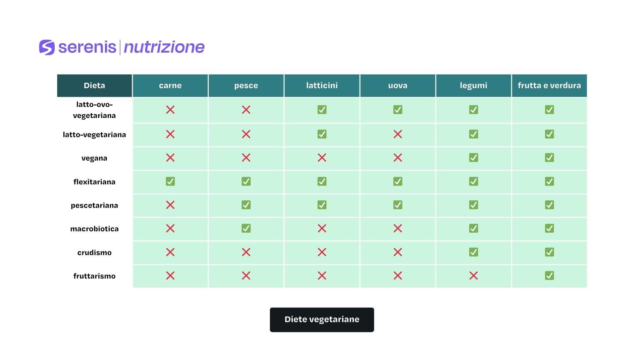Click the nutrizione logo text
Image resolution: width=644 pixels, height=362 pixels.
pyautogui.click(x=164, y=47)
